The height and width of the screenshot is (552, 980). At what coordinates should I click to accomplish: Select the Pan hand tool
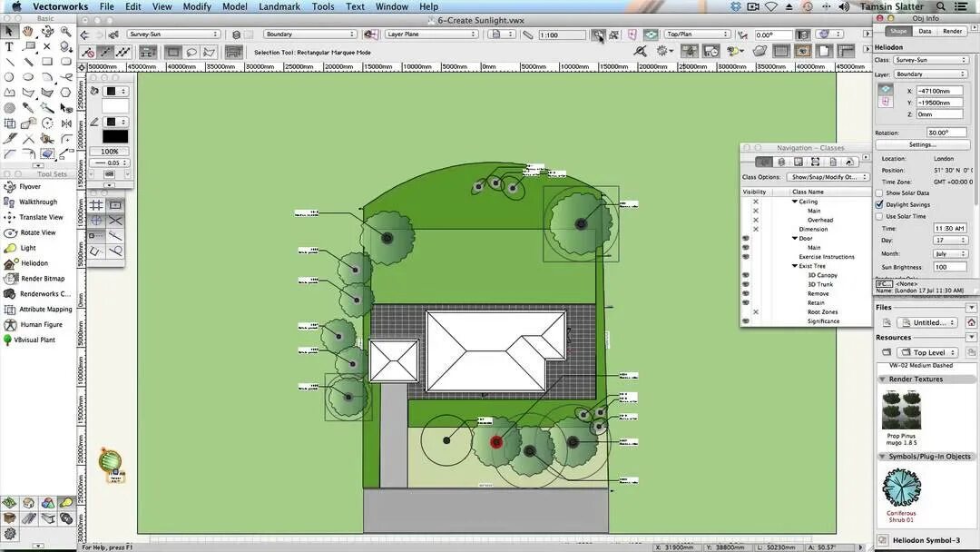click(28, 31)
